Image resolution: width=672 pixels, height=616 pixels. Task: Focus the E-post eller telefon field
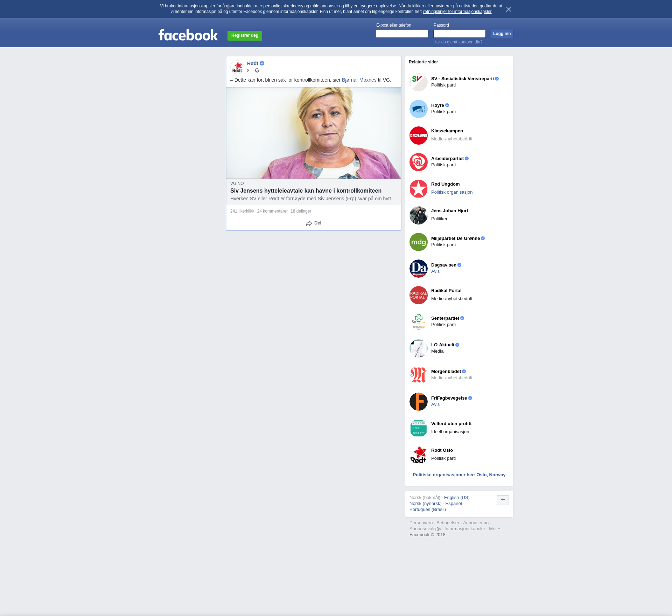[x=402, y=34]
